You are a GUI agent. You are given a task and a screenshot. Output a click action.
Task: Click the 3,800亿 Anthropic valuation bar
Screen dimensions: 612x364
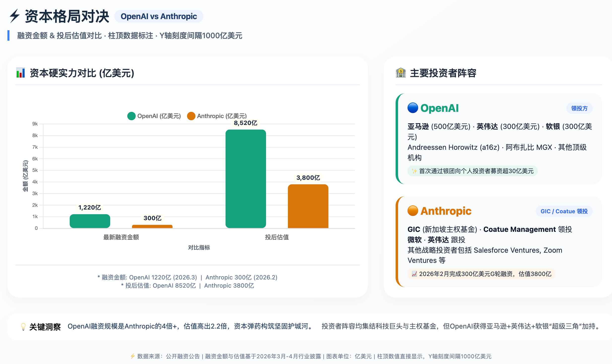click(308, 206)
